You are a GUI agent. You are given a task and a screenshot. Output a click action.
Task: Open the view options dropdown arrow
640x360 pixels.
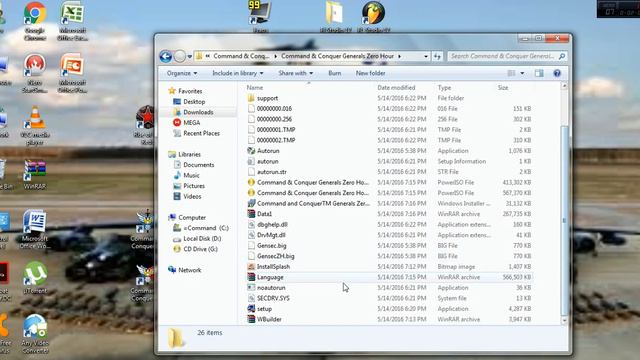click(522, 73)
